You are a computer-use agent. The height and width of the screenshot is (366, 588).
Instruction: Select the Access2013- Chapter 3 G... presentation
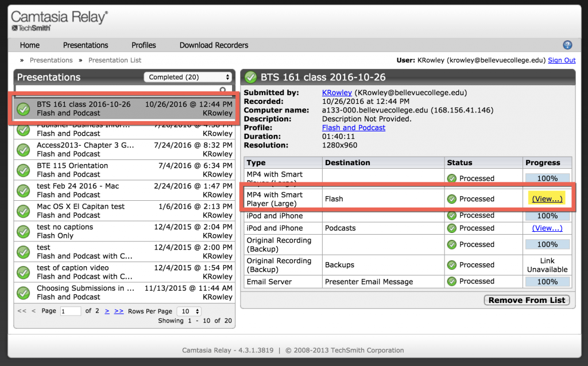124,150
